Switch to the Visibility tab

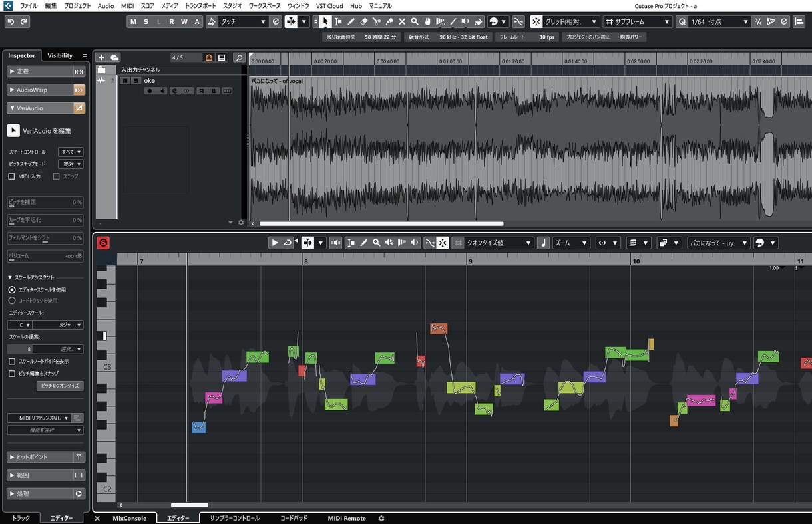click(60, 55)
